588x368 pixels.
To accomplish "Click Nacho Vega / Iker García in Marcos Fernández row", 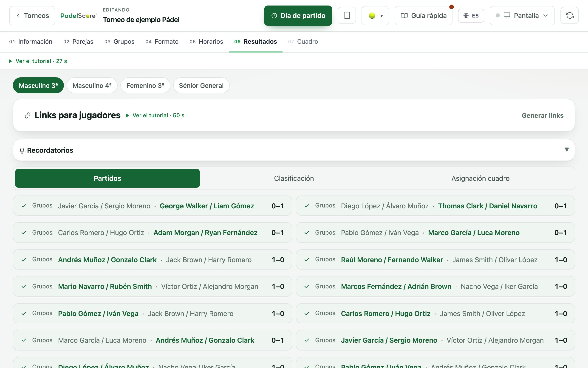I will pos(499,287).
